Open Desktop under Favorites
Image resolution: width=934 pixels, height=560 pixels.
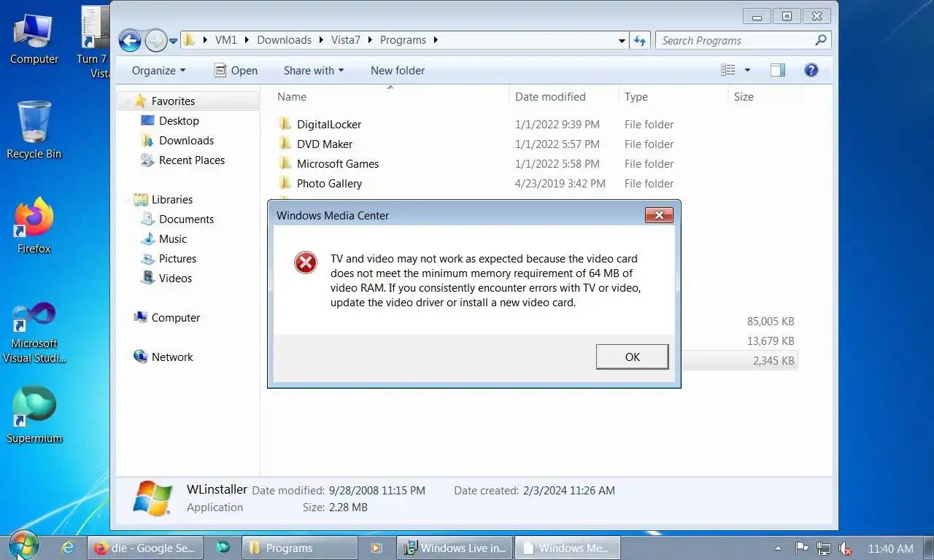tap(179, 121)
